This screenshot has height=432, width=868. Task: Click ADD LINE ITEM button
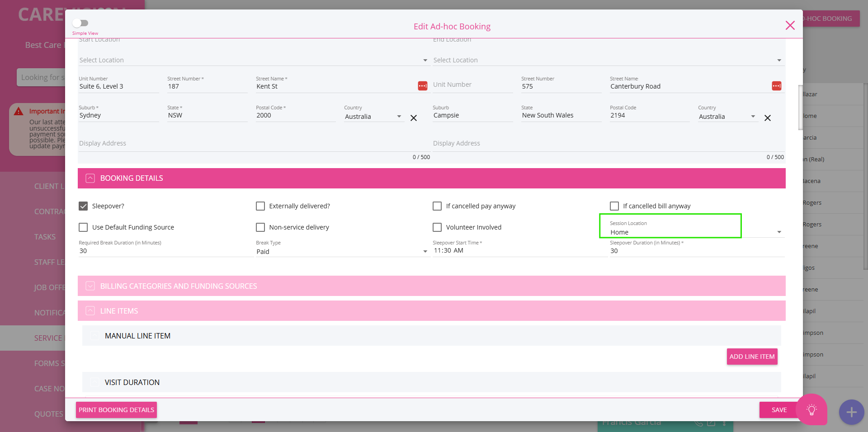[752, 357]
